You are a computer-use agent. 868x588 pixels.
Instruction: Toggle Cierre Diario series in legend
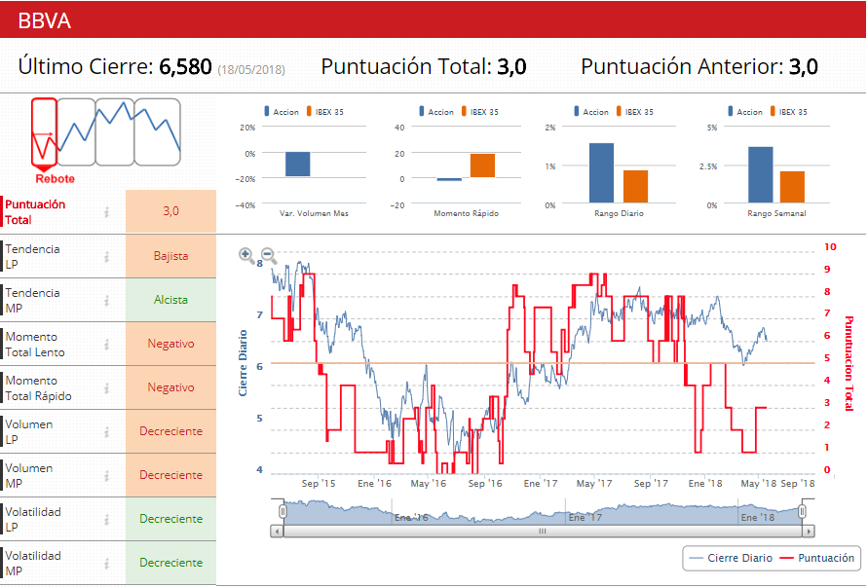point(731,558)
